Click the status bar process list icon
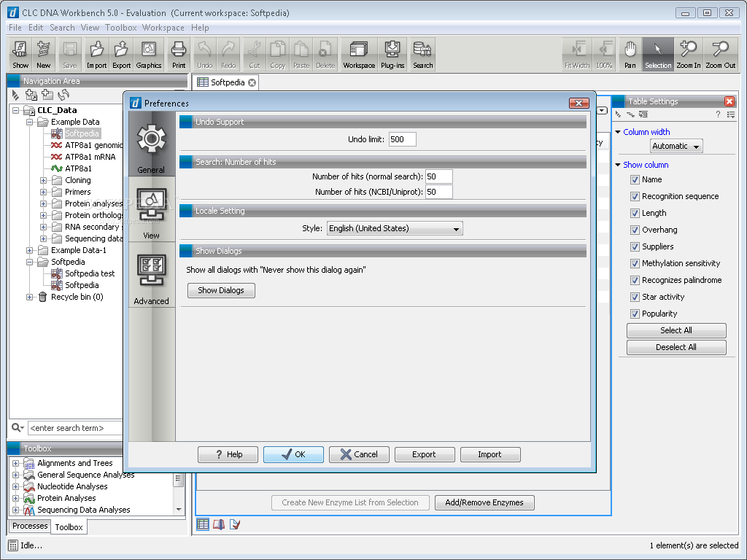The height and width of the screenshot is (560, 747). 13,545
